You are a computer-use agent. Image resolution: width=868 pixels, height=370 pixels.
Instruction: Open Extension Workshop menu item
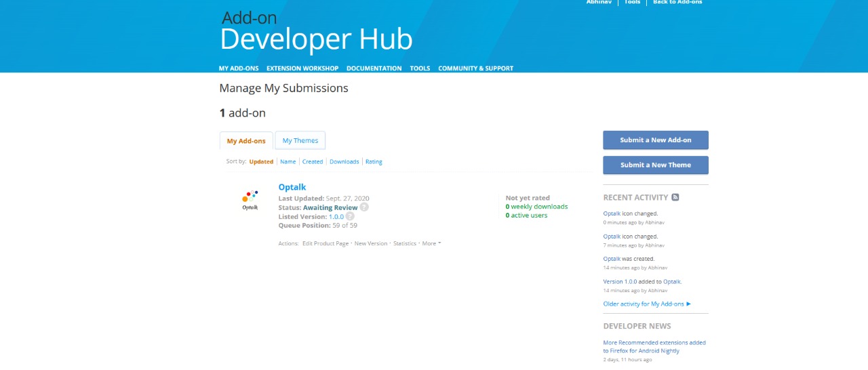302,68
